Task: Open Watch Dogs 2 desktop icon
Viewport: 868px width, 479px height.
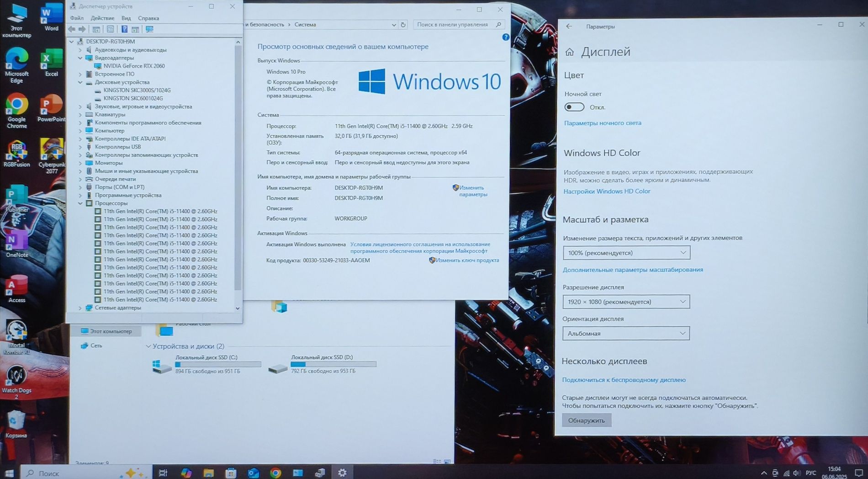Action: click(x=17, y=383)
